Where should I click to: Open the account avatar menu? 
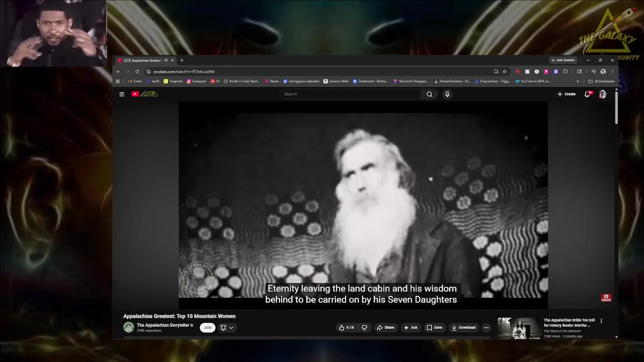603,94
